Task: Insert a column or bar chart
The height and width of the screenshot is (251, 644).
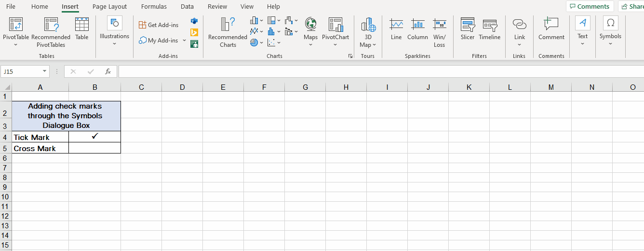Action: point(254,21)
